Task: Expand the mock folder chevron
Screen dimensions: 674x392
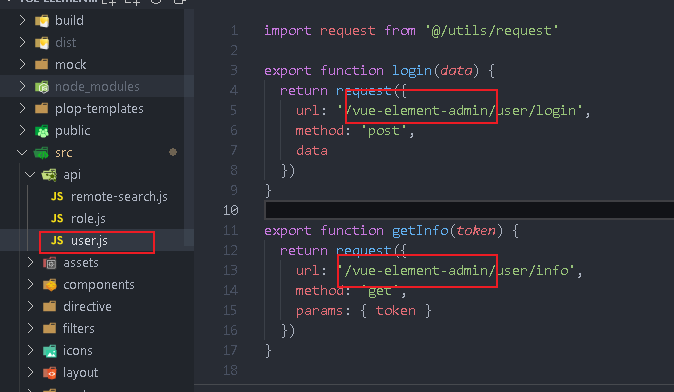Action: pyautogui.click(x=22, y=64)
